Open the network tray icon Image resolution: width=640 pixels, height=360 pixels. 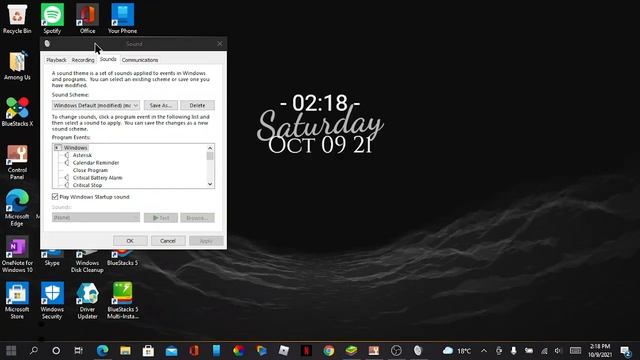(544, 351)
